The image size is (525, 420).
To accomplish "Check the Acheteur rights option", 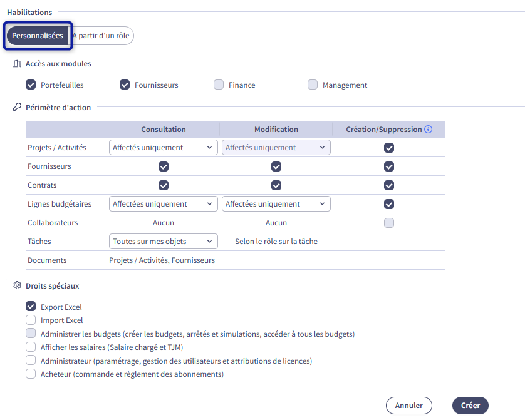I will click(x=31, y=374).
